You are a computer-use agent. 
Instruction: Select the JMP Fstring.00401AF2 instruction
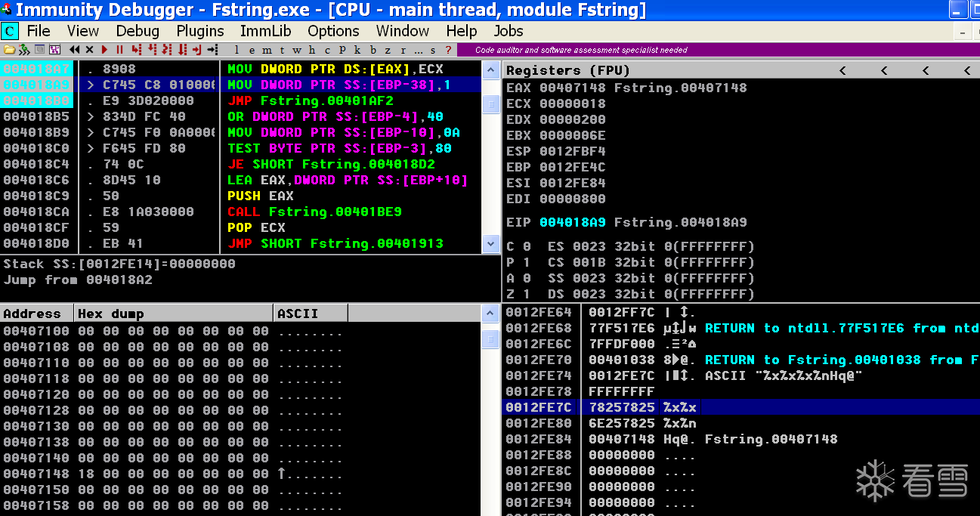click(x=311, y=100)
